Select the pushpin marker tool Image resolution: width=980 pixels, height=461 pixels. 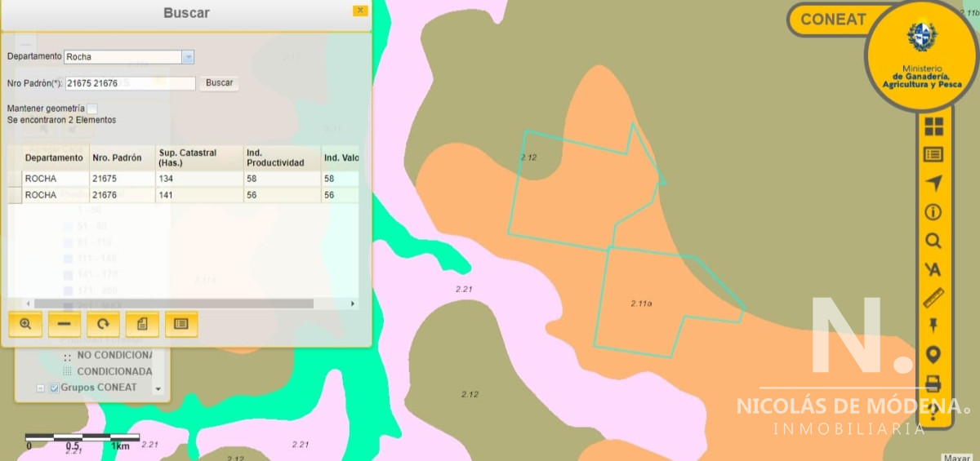[x=933, y=326]
